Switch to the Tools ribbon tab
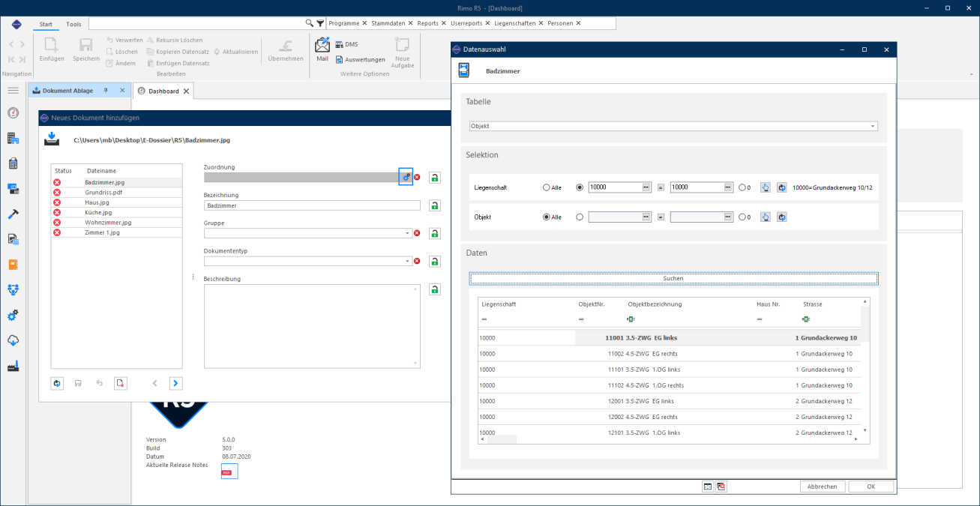980x506 pixels. click(x=73, y=24)
